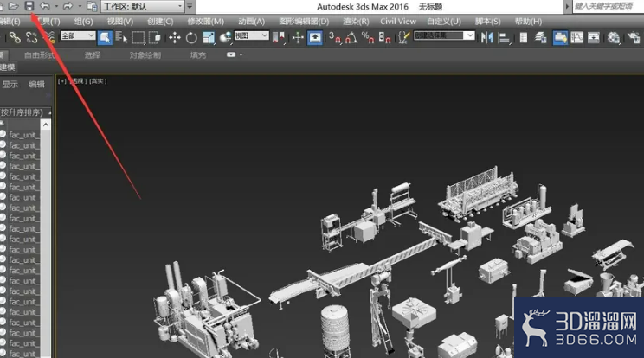Select the Link tool

click(x=15, y=38)
